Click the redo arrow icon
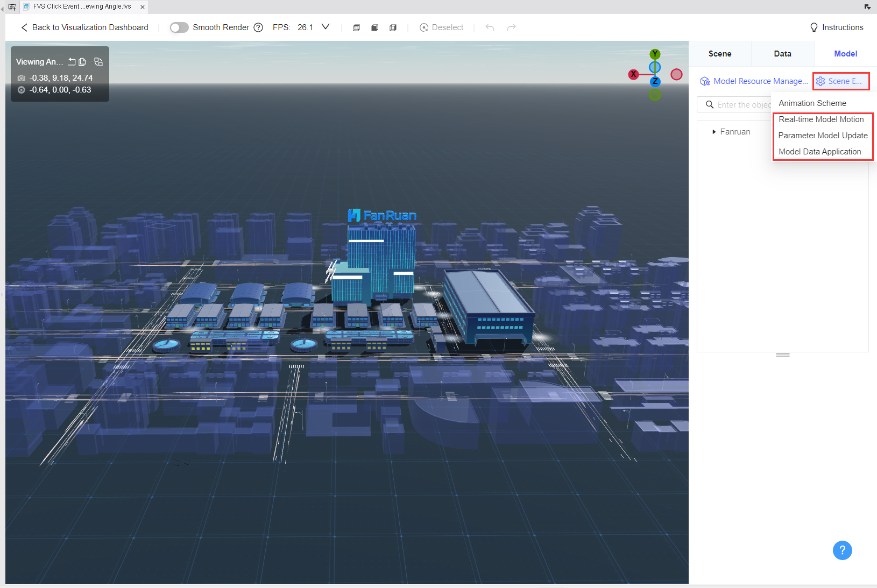877x588 pixels. [512, 27]
